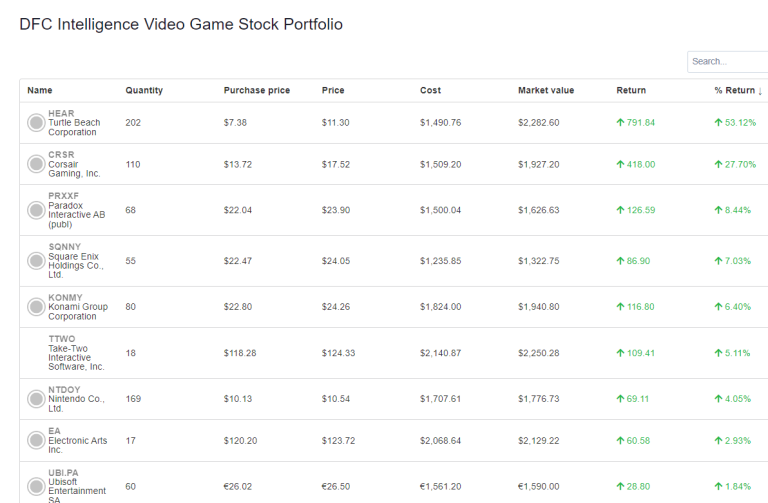Screen dimensions: 768x503
Task: Sort table by % Return column
Action: [x=738, y=91]
